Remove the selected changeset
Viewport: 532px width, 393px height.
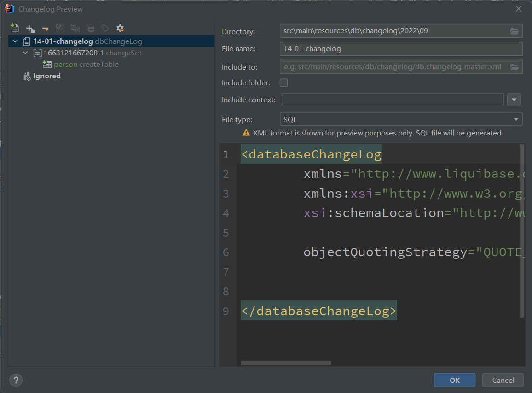click(x=45, y=28)
